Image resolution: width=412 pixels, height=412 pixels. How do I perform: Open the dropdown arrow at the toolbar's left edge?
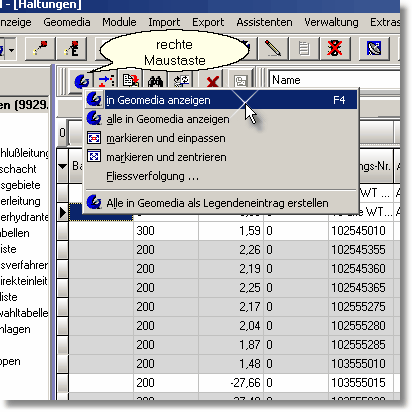point(12,50)
